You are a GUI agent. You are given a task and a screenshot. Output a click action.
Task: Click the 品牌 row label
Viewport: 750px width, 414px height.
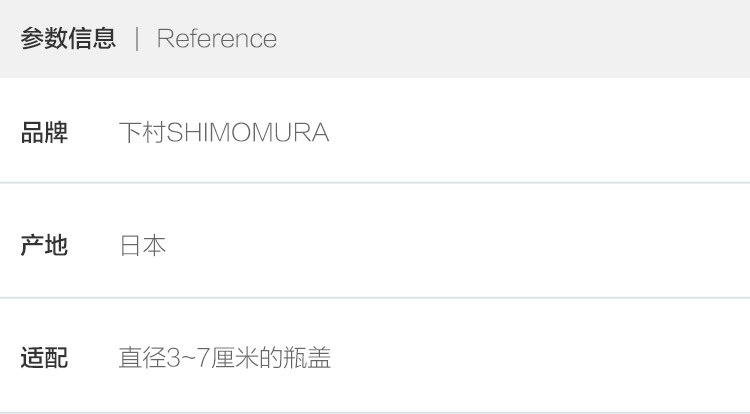(44, 132)
